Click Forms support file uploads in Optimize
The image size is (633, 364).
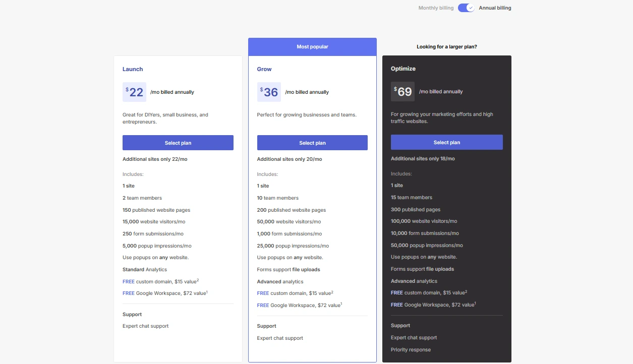pos(423,269)
